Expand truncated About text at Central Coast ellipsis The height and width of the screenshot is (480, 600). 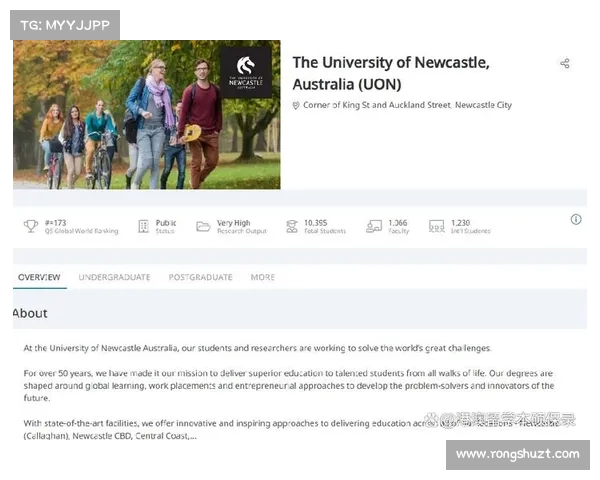[x=193, y=436]
